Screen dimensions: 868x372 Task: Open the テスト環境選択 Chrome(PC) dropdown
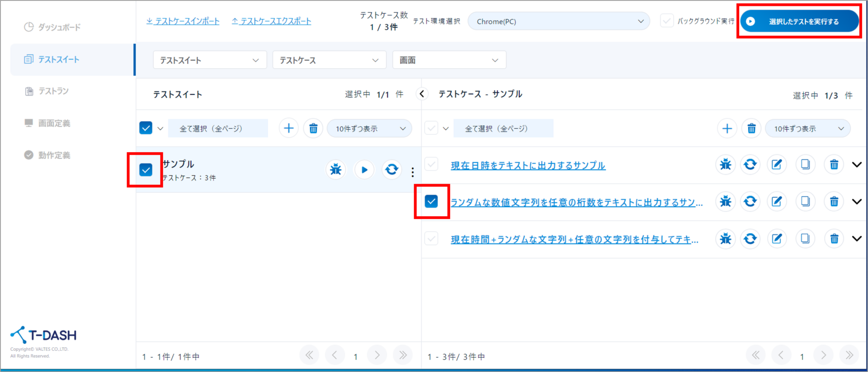pyautogui.click(x=558, y=21)
